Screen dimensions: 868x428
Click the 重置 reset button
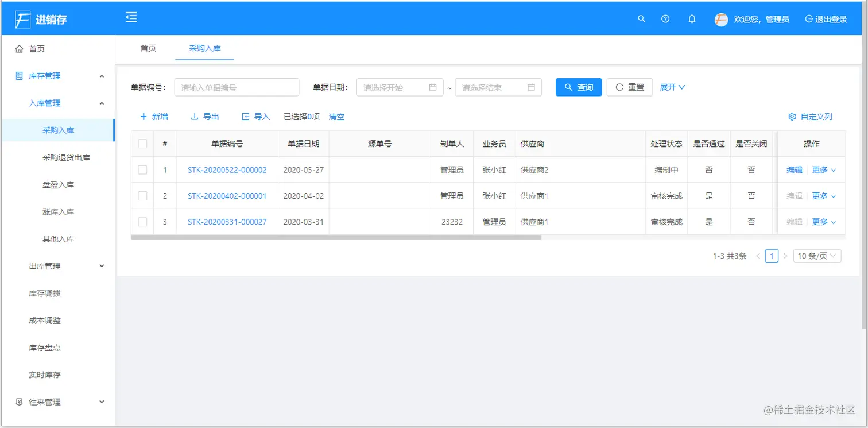click(630, 87)
